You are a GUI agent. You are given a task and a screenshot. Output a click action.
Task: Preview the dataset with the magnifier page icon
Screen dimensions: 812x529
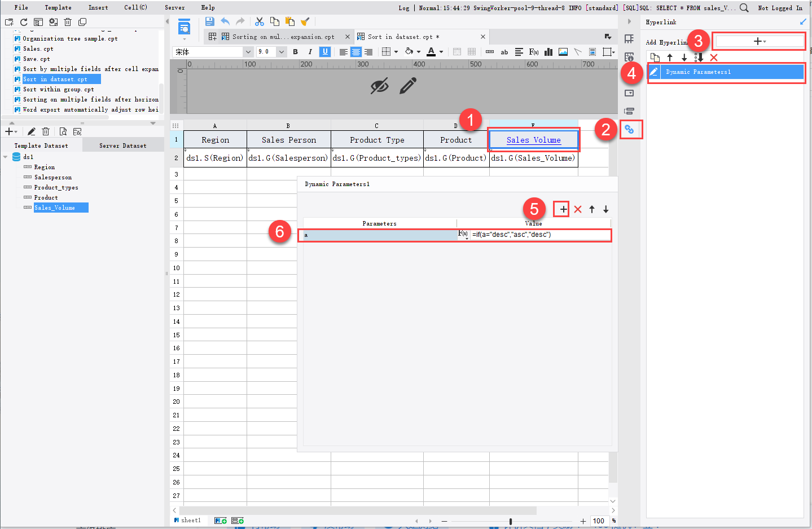pos(63,131)
